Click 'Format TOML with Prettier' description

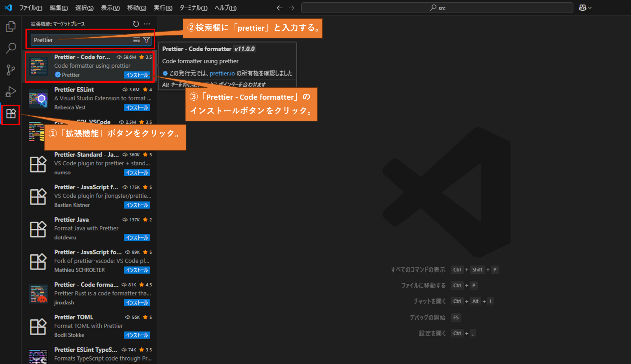coord(89,326)
